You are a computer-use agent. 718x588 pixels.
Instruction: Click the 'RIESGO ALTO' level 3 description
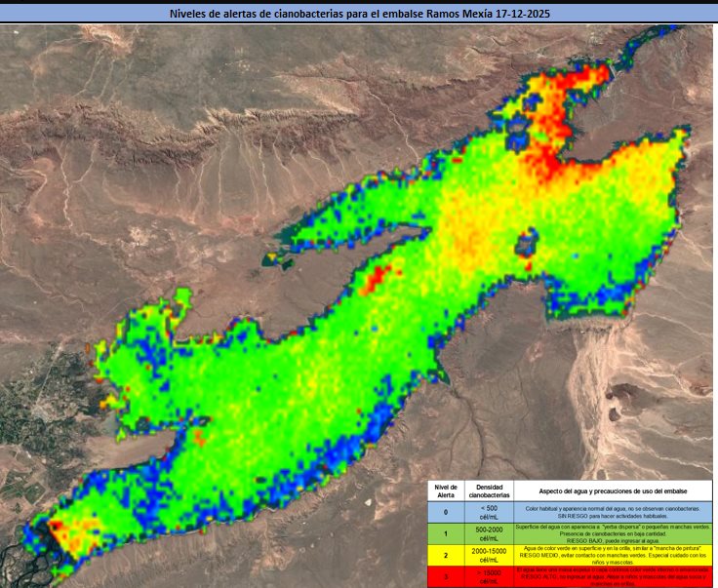[x=613, y=576]
